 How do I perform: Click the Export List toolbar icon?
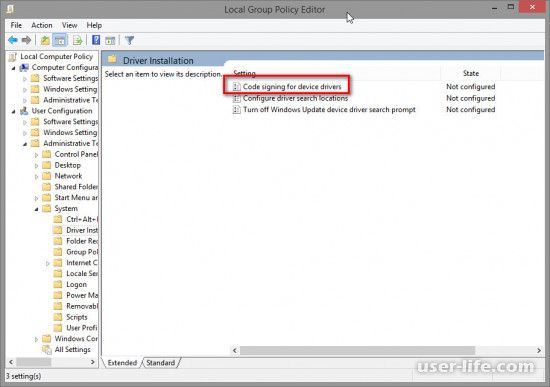[x=78, y=40]
